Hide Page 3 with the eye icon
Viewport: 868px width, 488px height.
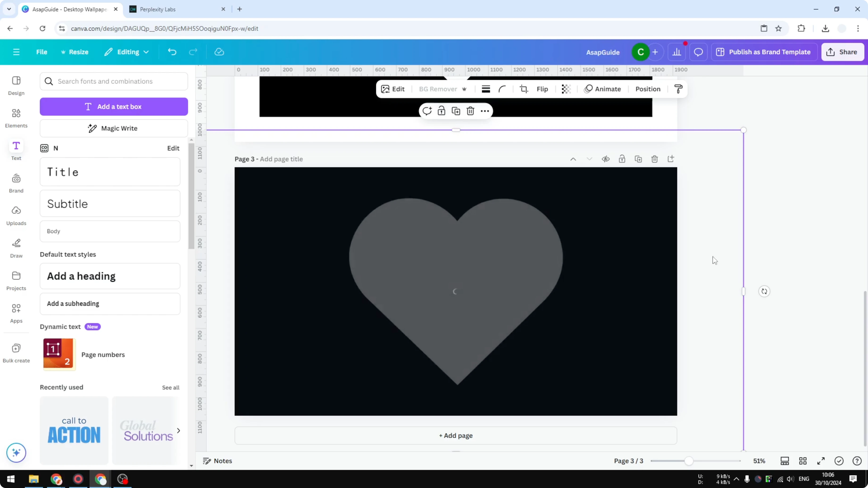point(605,159)
